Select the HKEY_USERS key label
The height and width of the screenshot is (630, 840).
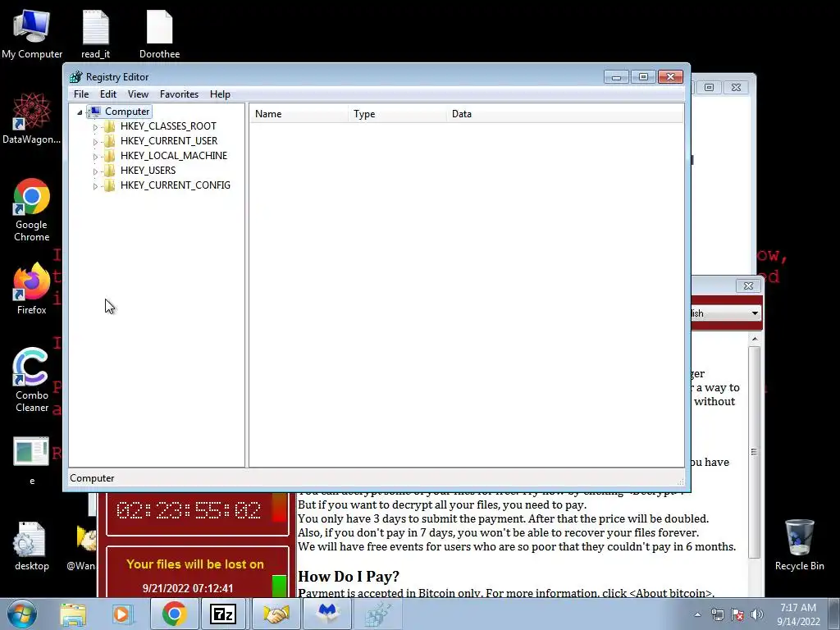coord(148,171)
